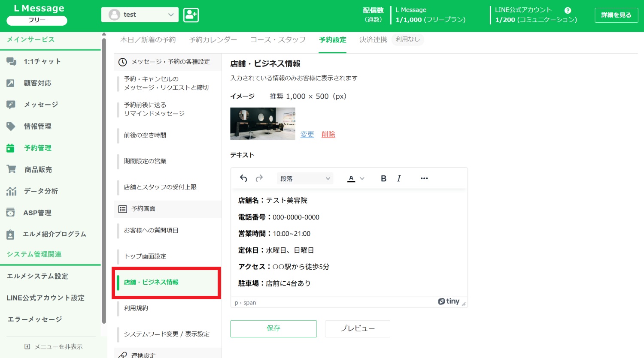
Task: Click the 保存 save button
Action: coord(273,328)
